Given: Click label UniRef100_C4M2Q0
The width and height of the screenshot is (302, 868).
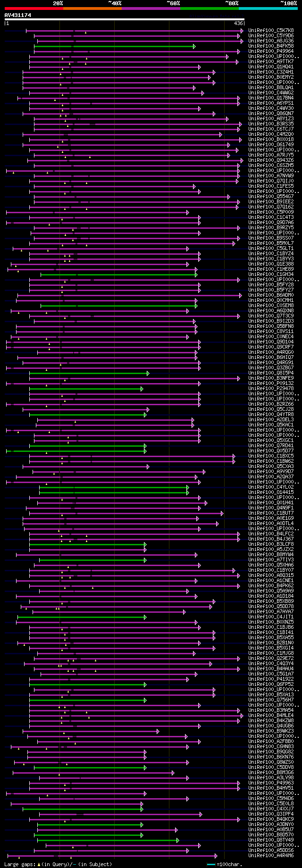Looking at the screenshot, I should pyautogui.click(x=271, y=134).
